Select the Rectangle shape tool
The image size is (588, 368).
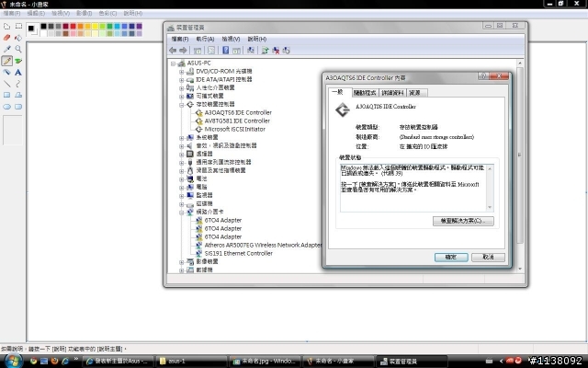(x=6, y=95)
